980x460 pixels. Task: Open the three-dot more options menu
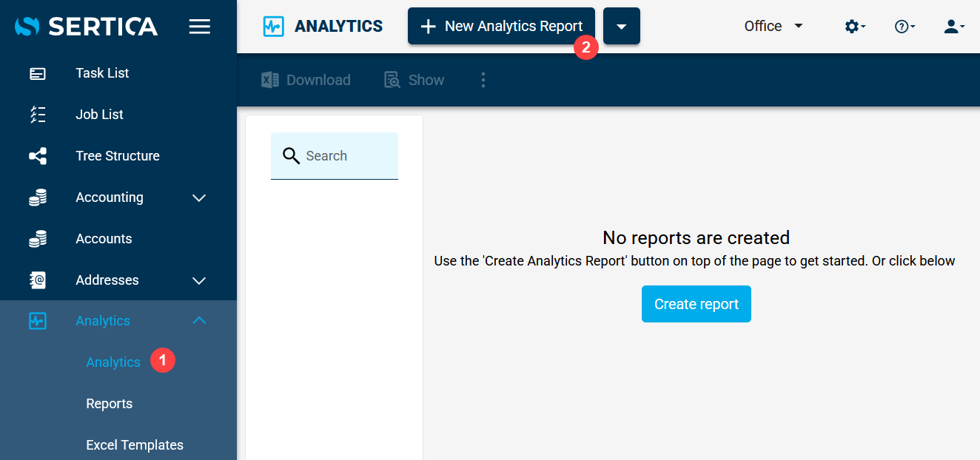point(483,80)
